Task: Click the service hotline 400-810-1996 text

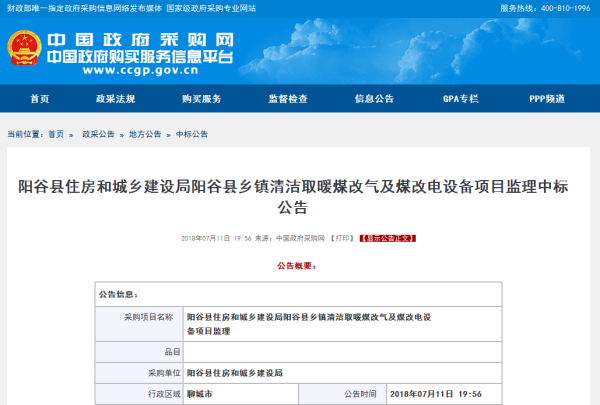Action: [545, 8]
